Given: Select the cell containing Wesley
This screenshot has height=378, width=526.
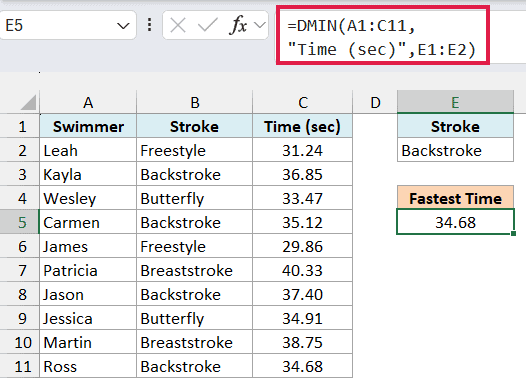Looking at the screenshot, I should point(88,198).
